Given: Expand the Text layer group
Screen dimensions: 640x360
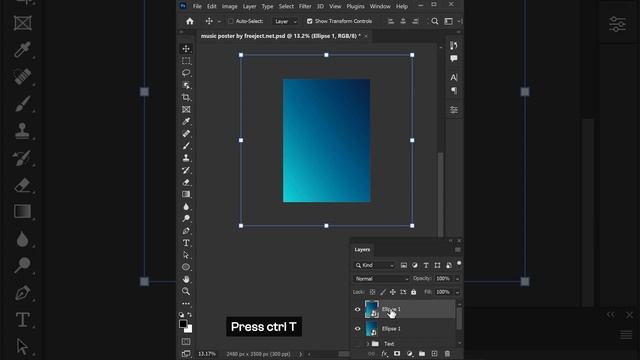Looking at the screenshot, I should (x=367, y=344).
